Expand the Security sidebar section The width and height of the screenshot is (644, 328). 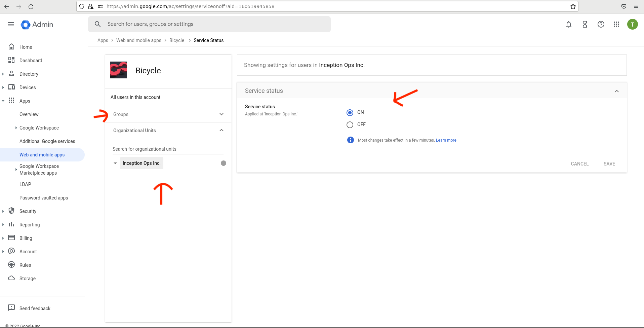click(x=3, y=211)
